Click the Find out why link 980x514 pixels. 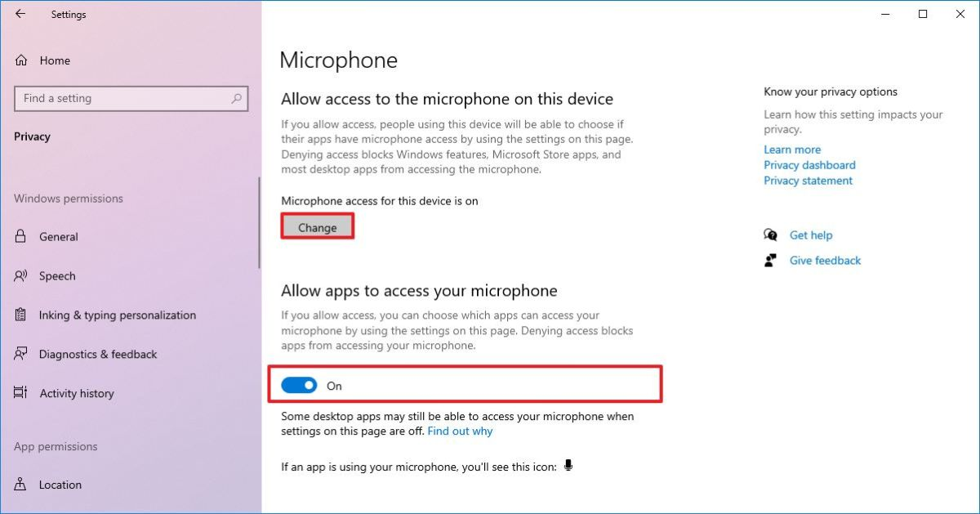pyautogui.click(x=460, y=431)
